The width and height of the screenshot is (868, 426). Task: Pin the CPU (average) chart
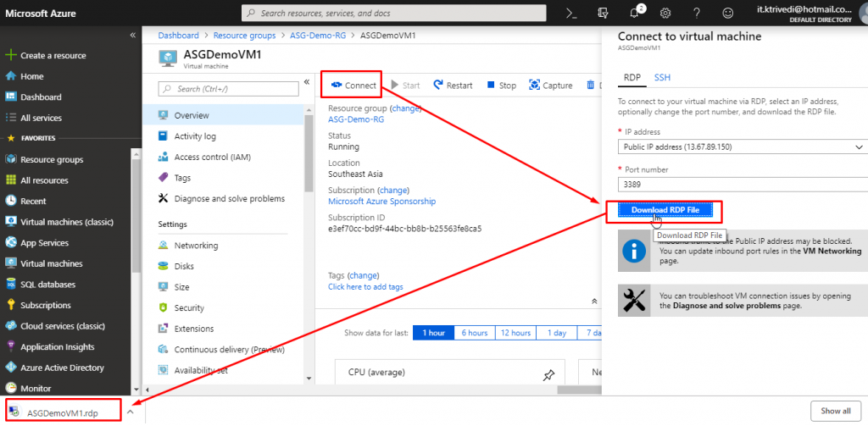[x=548, y=375]
